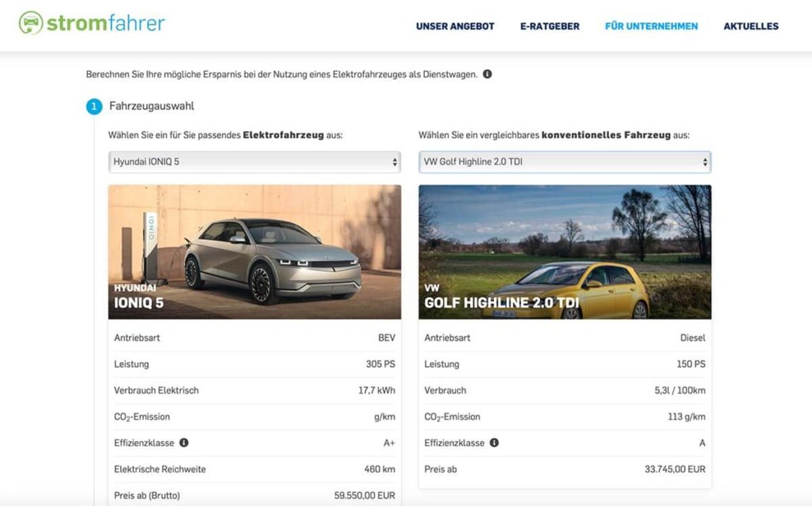Select the value 150 PS
Screen dimensions: 812x506
click(691, 364)
